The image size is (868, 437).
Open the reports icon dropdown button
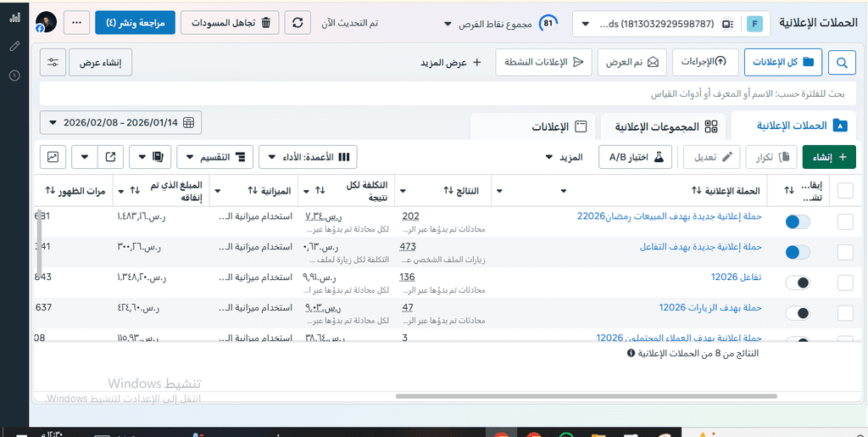click(150, 157)
